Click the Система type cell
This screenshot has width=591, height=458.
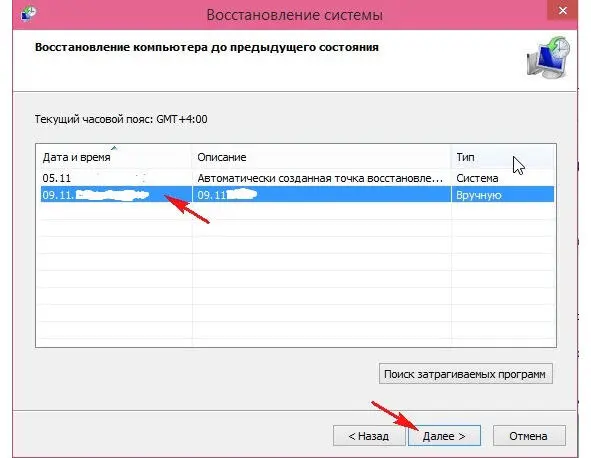pyautogui.click(x=477, y=178)
